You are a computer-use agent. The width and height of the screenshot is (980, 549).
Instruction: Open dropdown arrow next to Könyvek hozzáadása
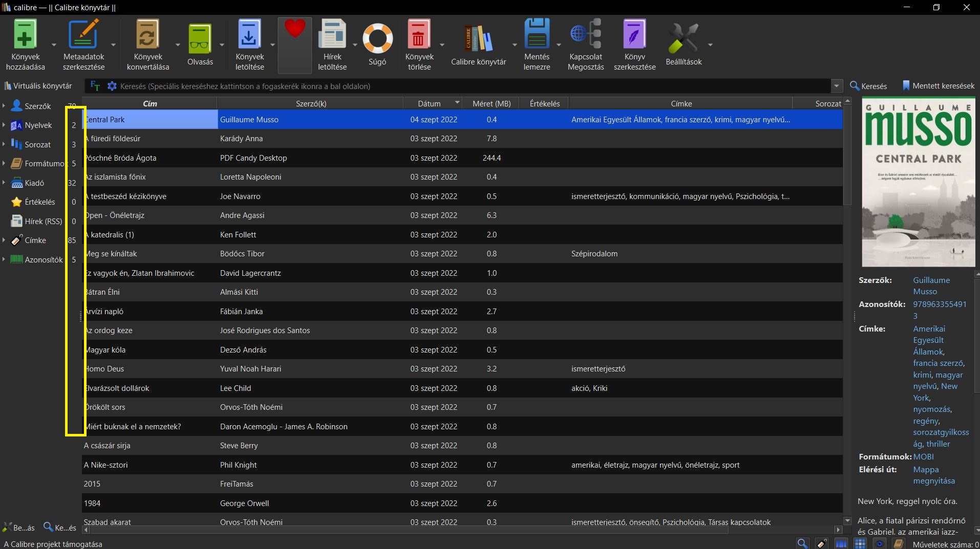click(54, 45)
